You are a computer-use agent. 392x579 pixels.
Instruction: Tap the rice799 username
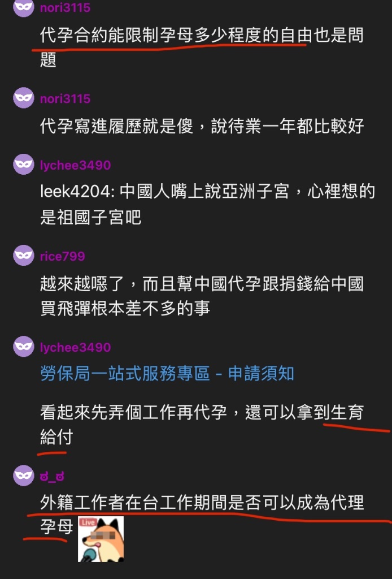click(62, 256)
